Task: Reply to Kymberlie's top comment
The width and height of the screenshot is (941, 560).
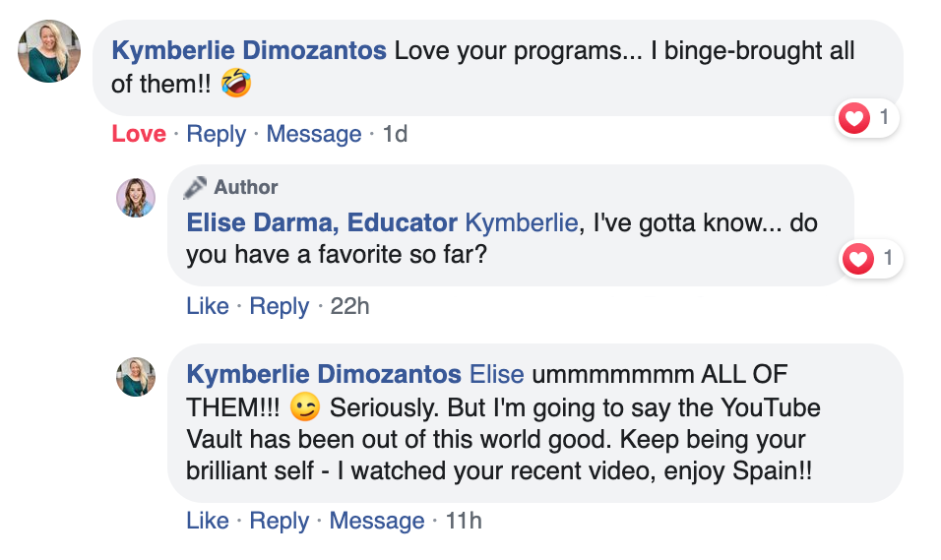Action: 216,134
